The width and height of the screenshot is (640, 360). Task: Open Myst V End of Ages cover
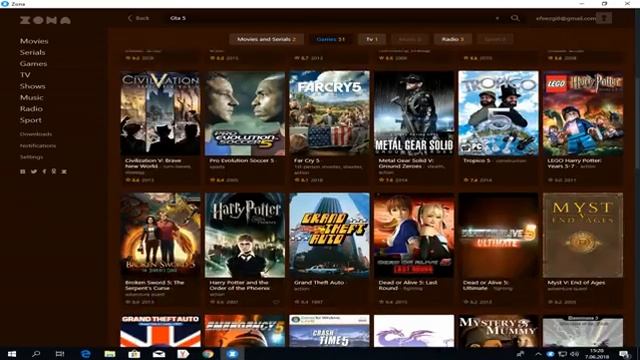tap(583, 236)
